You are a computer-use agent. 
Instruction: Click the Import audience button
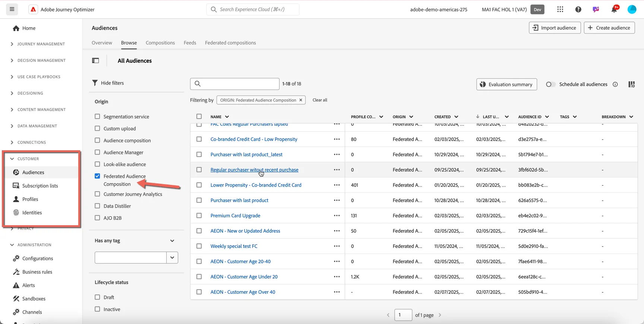click(555, 28)
